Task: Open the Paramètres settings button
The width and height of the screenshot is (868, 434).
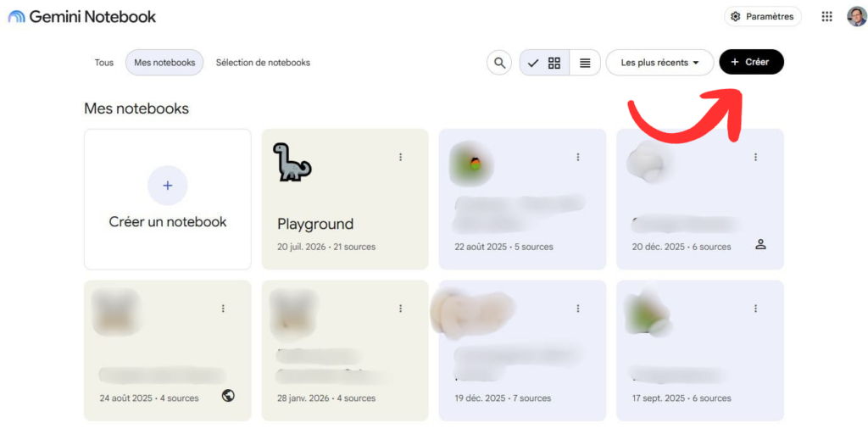Action: coord(762,17)
